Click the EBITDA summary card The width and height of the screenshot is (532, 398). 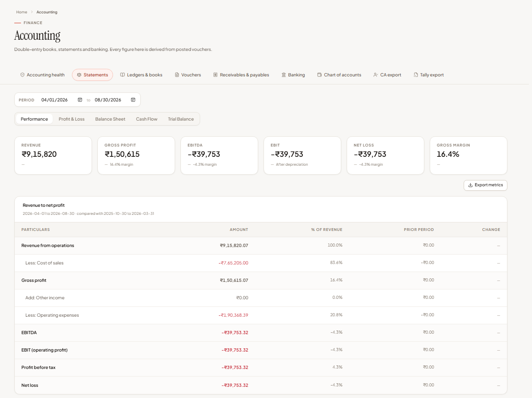pyautogui.click(x=219, y=155)
